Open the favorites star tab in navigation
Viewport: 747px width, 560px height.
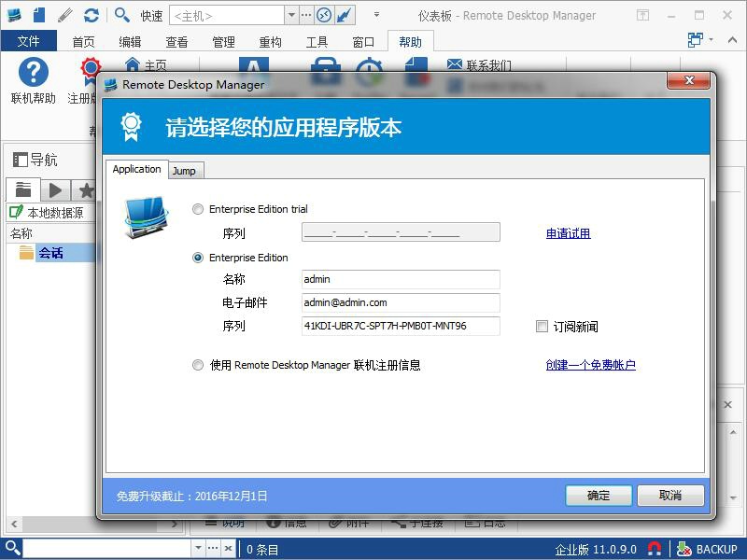pos(86,190)
